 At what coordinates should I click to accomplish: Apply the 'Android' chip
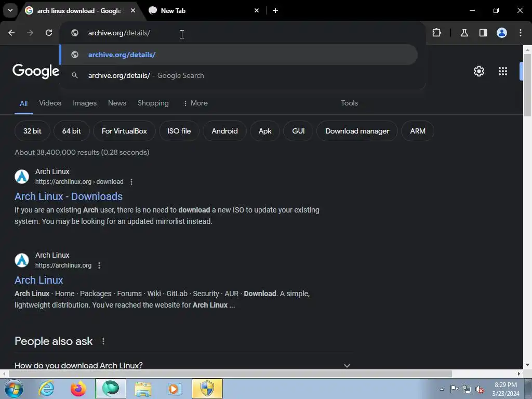pos(224,131)
